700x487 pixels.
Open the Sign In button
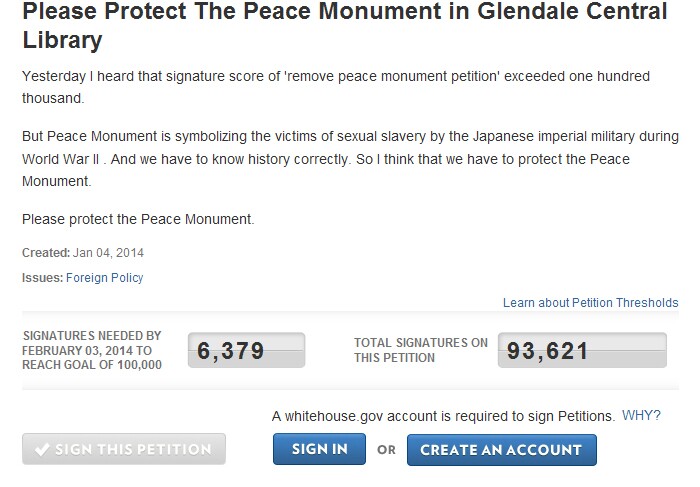coord(319,449)
